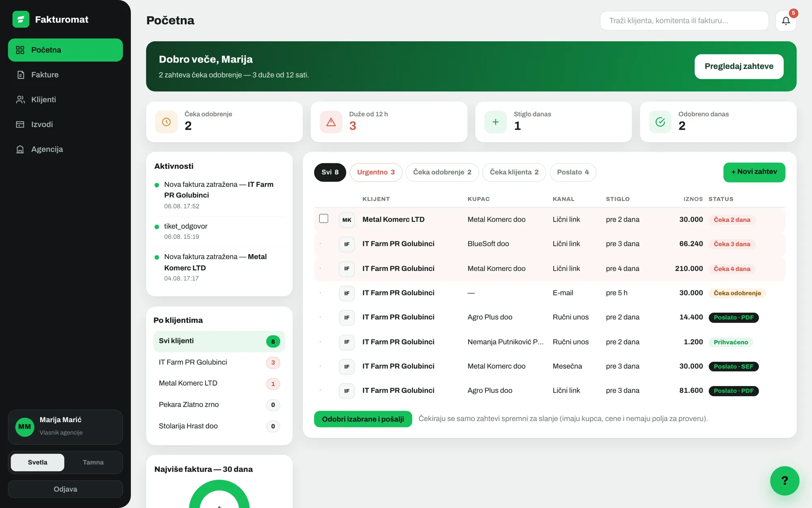Go to Početna in sidebar

click(x=65, y=50)
